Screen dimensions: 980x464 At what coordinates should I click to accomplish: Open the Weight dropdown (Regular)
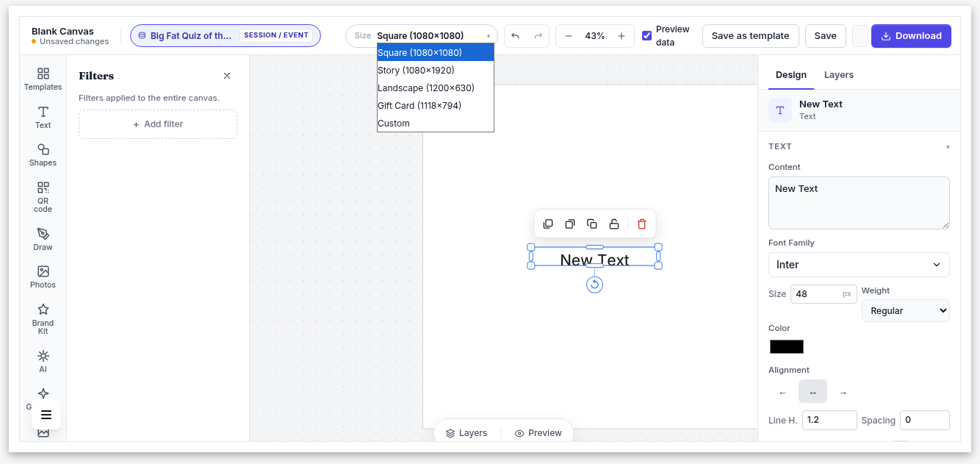tap(905, 310)
